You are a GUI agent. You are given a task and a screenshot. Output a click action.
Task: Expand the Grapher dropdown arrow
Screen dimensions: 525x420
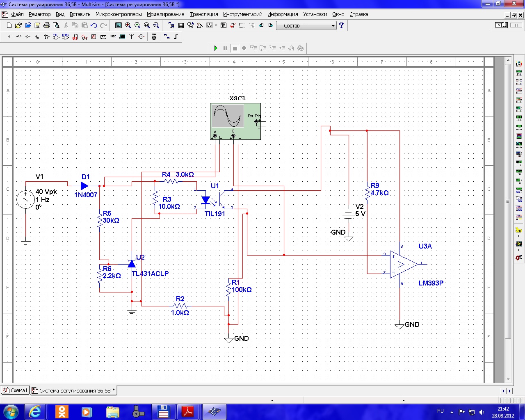[x=216, y=25]
